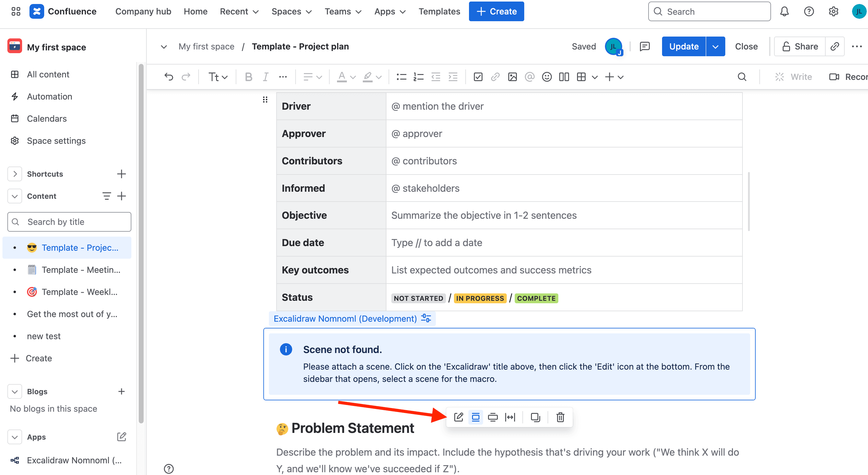Open highlight color dropdown arrow
The width and height of the screenshot is (868, 475).
379,77
